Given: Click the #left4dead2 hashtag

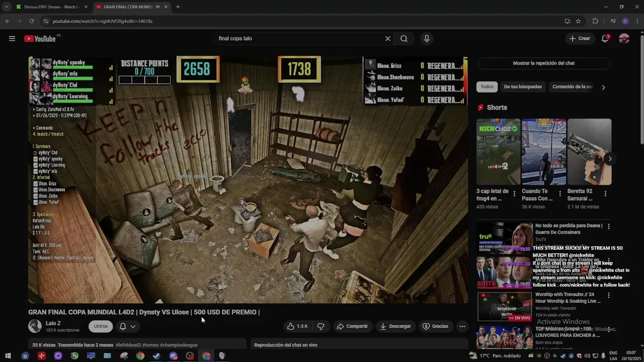Looking at the screenshot, I should [128, 345].
